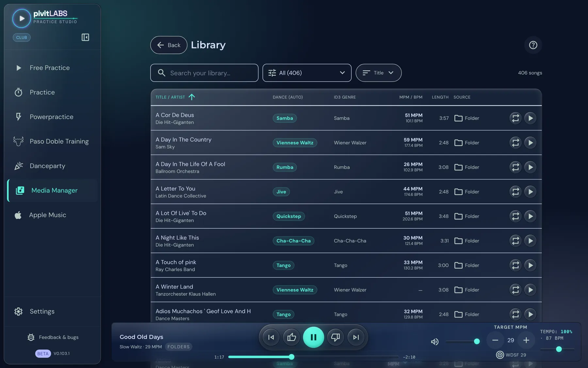Image resolution: width=588 pixels, height=368 pixels.
Task: Toggle repeat for A Day In The Country
Action: pos(515,143)
